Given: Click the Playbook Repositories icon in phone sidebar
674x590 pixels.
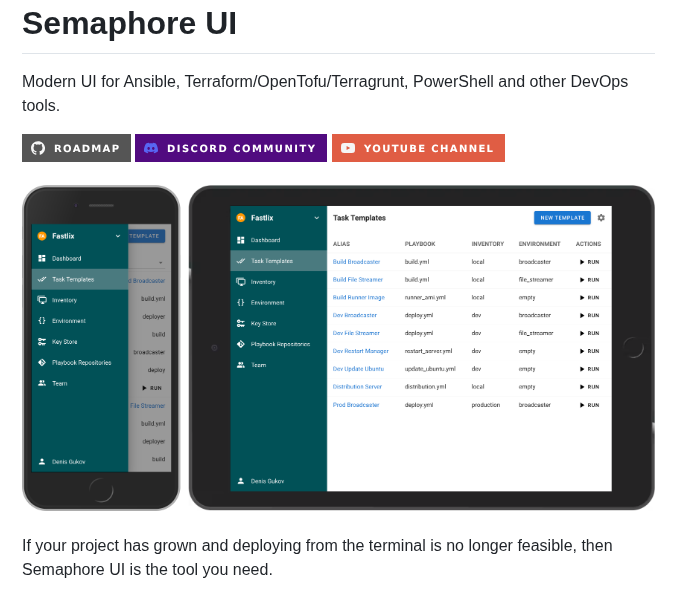Looking at the screenshot, I should click(x=42, y=362).
